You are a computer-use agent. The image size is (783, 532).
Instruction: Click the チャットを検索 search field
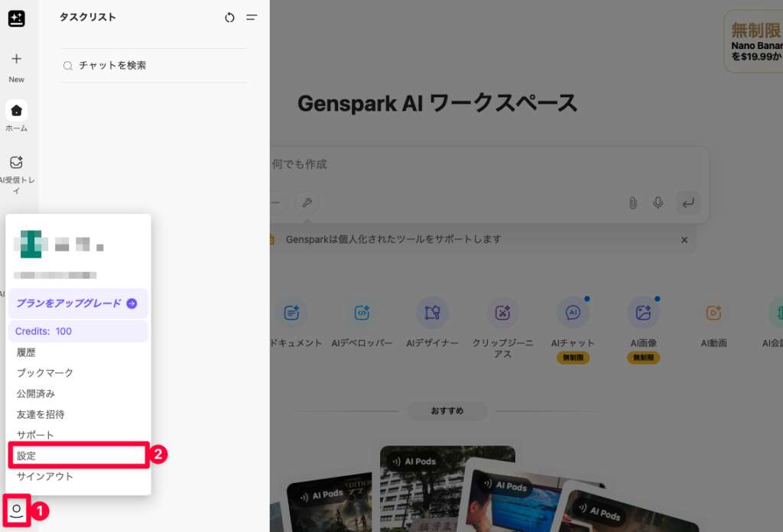[x=153, y=66]
